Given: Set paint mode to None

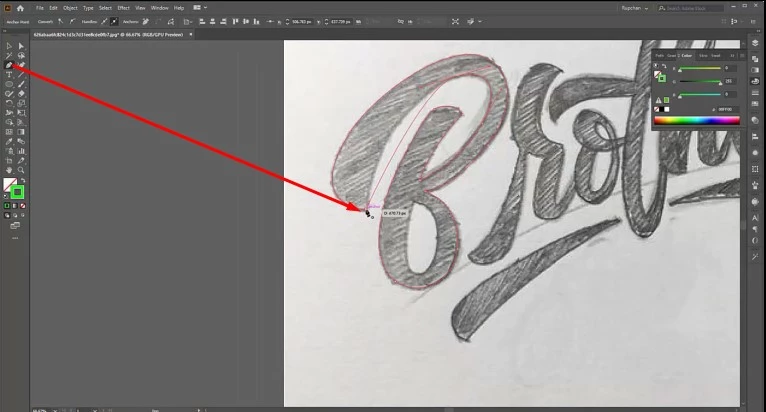Looking at the screenshot, I should coord(22,206).
